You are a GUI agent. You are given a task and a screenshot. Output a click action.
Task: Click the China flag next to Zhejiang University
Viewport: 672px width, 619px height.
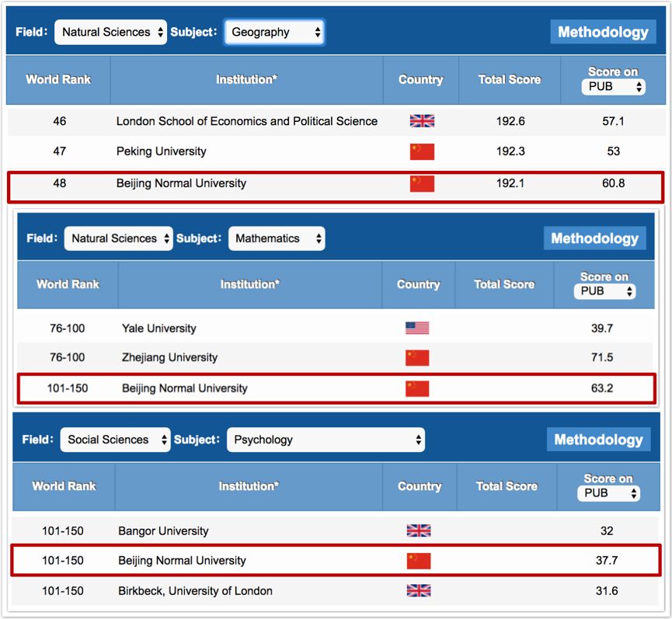pyautogui.click(x=417, y=358)
